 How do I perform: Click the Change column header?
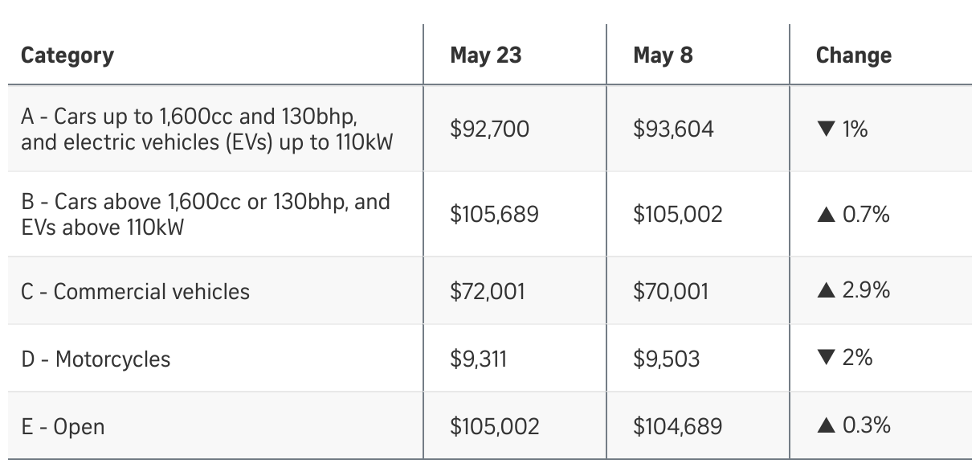(x=853, y=55)
